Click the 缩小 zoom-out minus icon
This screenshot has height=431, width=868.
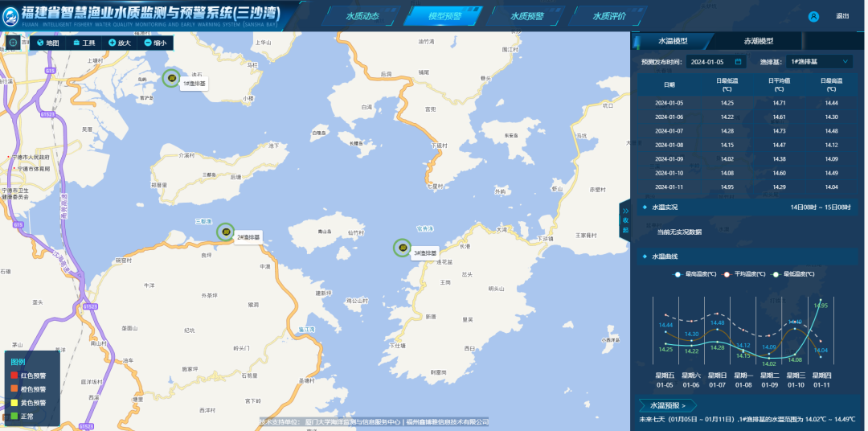point(148,43)
